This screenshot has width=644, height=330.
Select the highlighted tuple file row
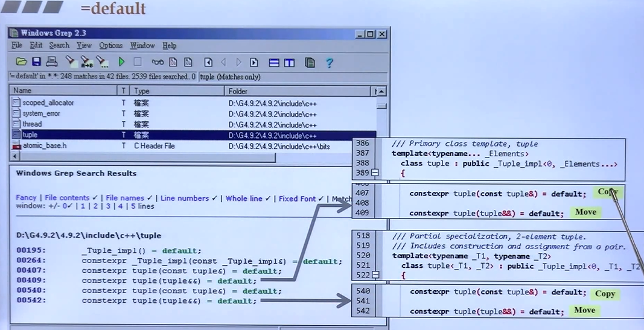[193, 135]
